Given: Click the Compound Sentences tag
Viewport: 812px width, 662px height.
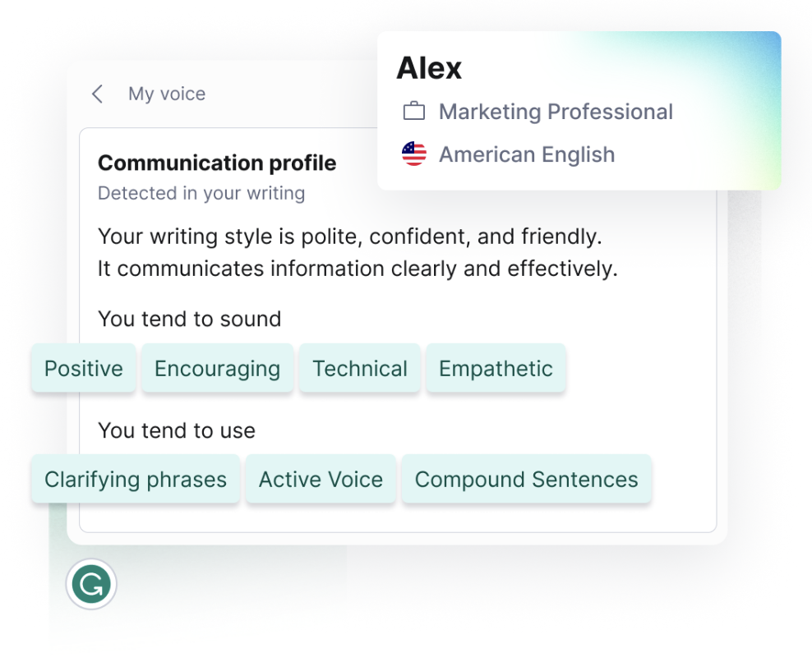Looking at the screenshot, I should (x=526, y=479).
